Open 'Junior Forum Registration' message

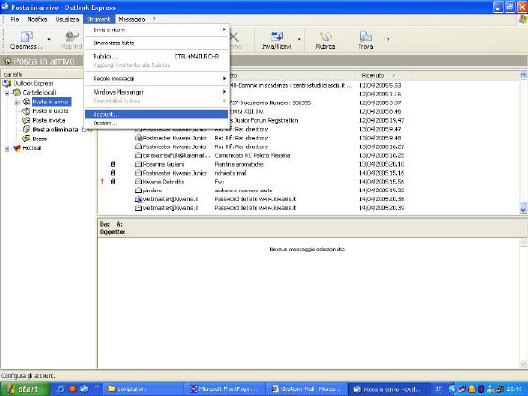pyautogui.click(x=263, y=120)
